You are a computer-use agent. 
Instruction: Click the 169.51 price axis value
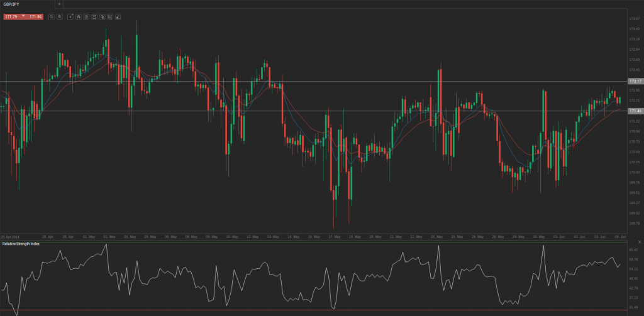tap(635, 192)
